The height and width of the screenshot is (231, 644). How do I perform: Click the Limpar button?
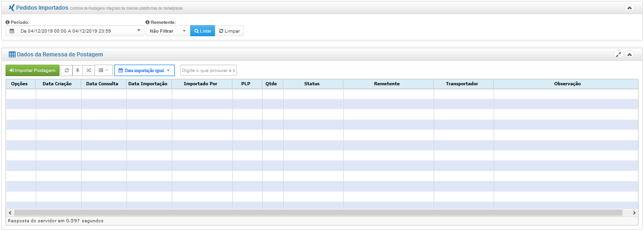pyautogui.click(x=229, y=31)
